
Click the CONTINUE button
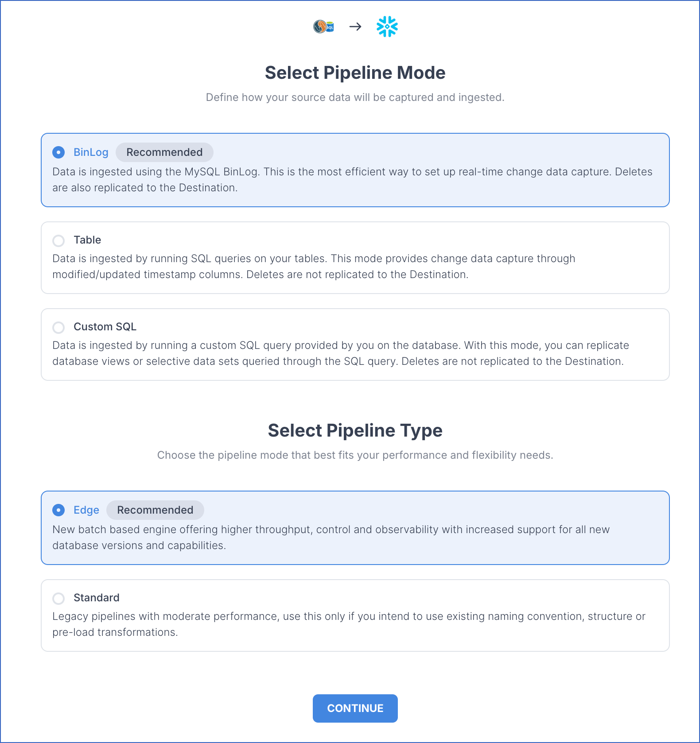[x=355, y=708]
